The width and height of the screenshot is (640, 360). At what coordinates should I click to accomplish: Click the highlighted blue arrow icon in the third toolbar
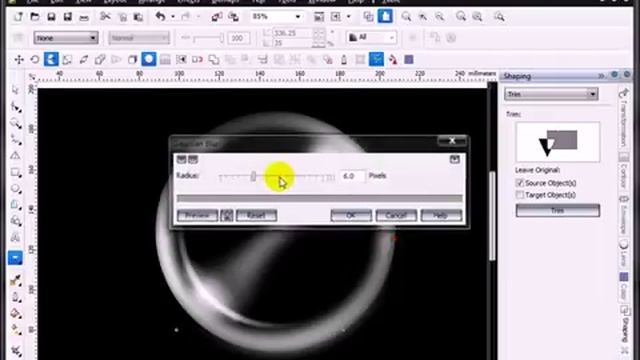pyautogui.click(x=51, y=60)
